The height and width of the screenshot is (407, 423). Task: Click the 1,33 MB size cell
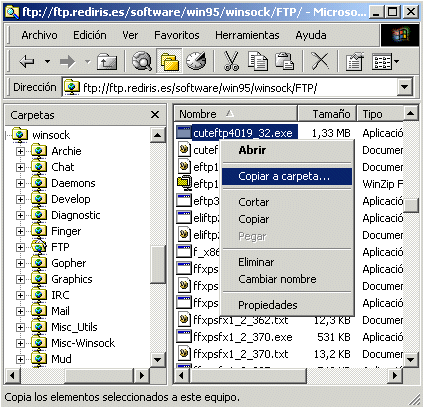pyautogui.click(x=331, y=133)
